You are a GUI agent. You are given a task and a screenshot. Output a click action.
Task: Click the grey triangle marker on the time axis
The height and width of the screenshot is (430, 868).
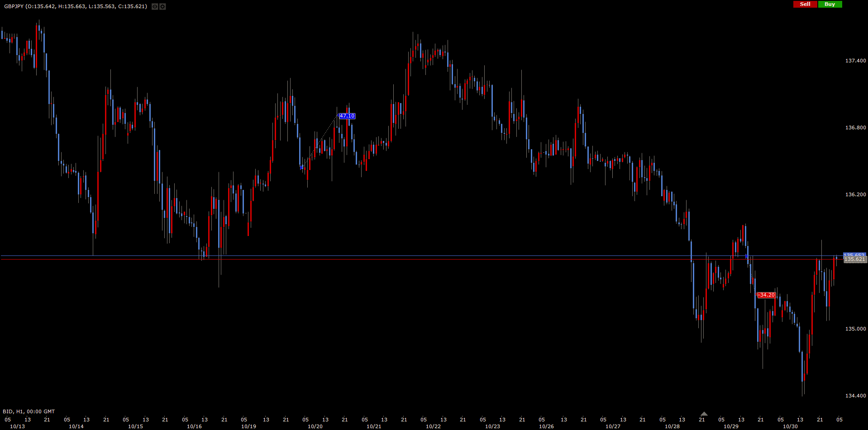pos(704,414)
